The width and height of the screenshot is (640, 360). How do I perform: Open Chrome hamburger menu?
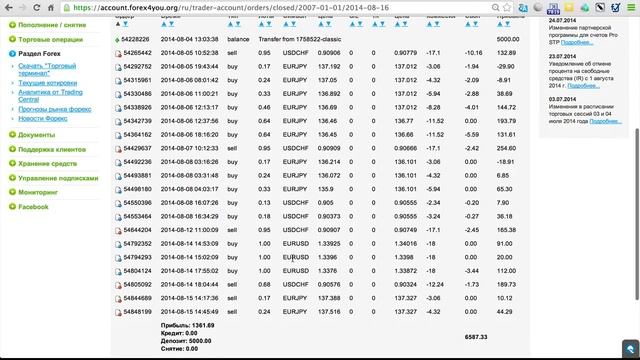pyautogui.click(x=631, y=7)
